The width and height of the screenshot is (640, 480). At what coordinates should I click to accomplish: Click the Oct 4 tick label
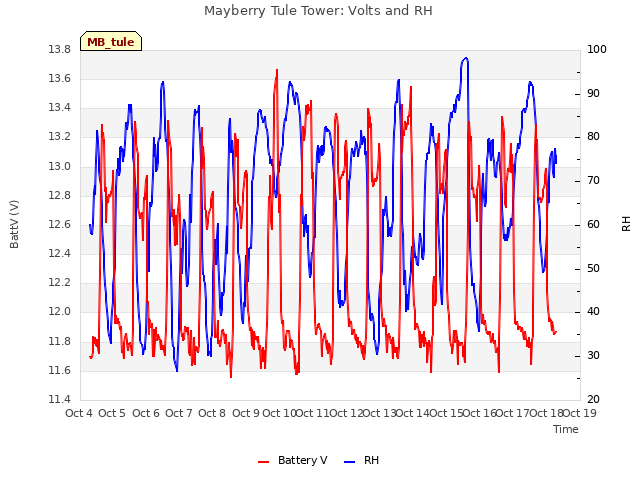[x=79, y=413]
